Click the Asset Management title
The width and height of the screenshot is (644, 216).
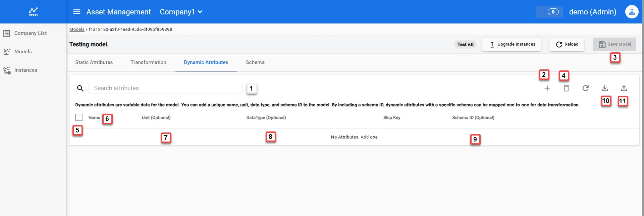(119, 12)
